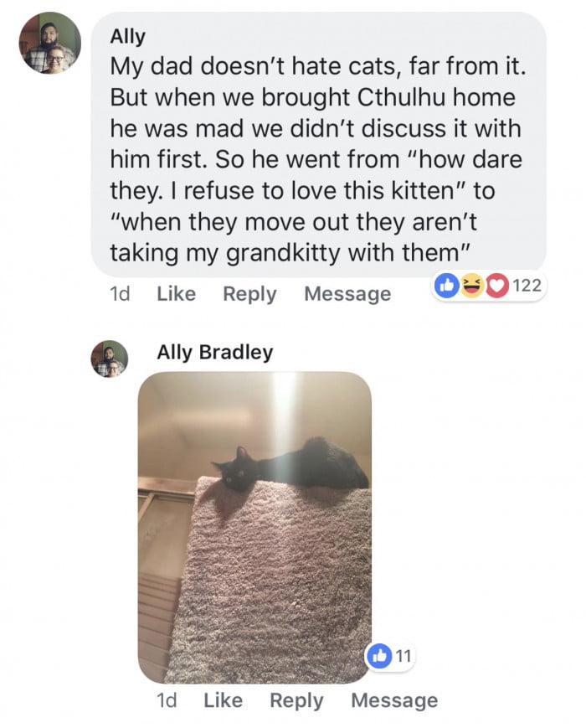Click the blue thumbs-up reaction on Ally's comment
Image resolution: width=586 pixels, height=728 pixels.
[446, 286]
